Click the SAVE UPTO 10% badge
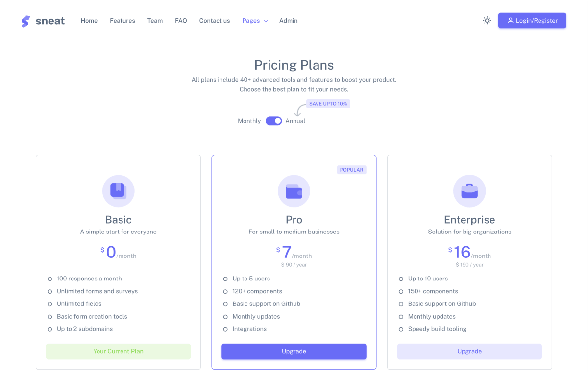 [328, 103]
